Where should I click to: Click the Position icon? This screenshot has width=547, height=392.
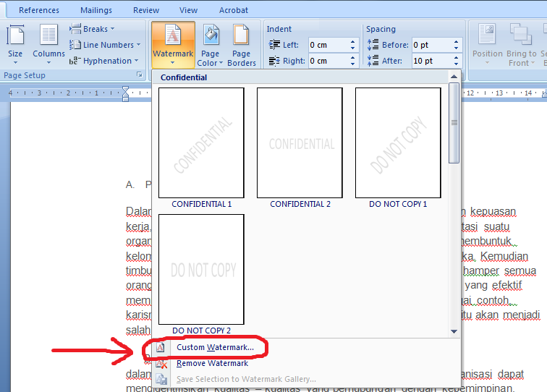coord(487,34)
